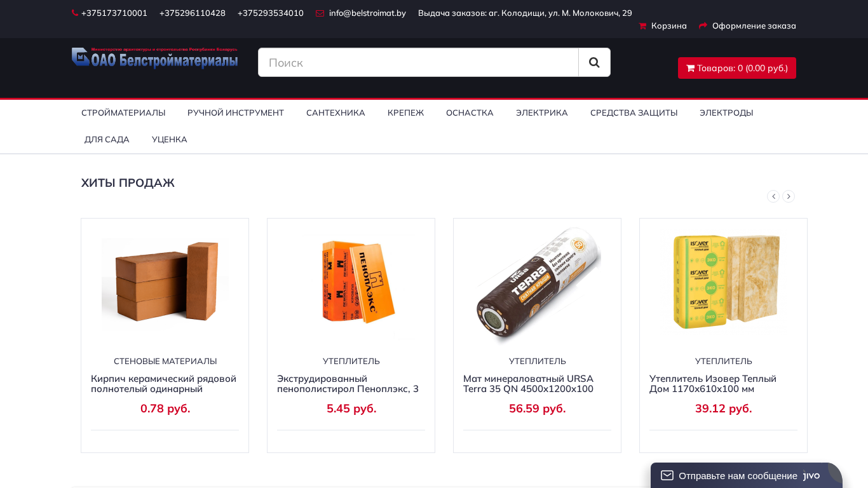Click the Товаров: 0 cart button
Screen dimensions: 868x488
pyautogui.click(x=737, y=68)
